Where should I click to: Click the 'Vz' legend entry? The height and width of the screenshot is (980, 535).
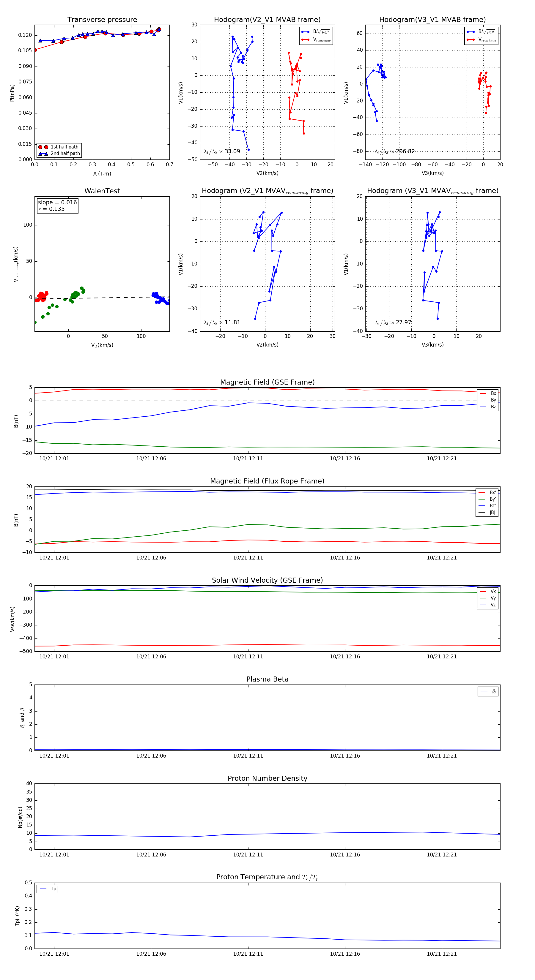click(x=488, y=605)
